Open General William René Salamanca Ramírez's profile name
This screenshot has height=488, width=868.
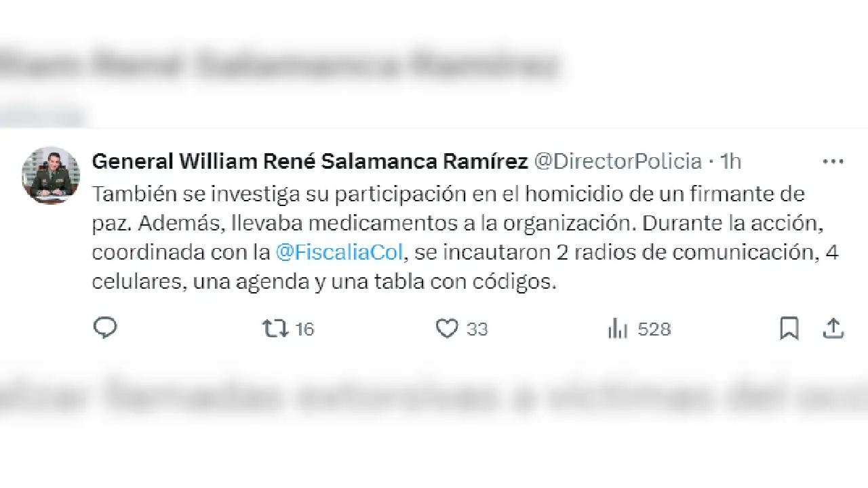click(309, 162)
